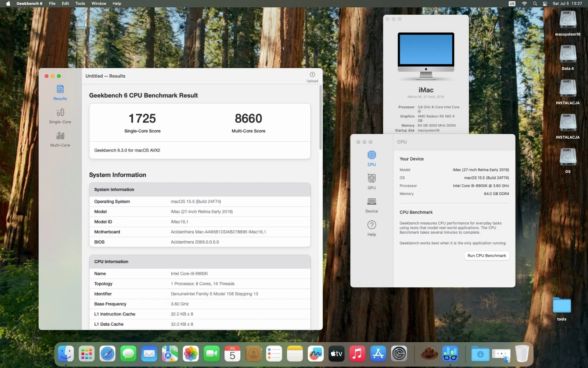Click the '64.0 GB DDR4' memory value
The image size is (588, 368).
click(496, 194)
